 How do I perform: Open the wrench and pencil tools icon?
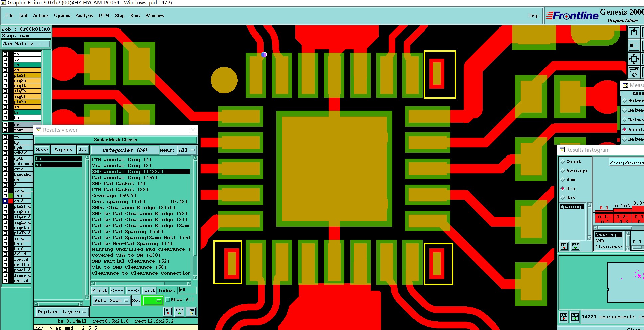click(x=634, y=72)
